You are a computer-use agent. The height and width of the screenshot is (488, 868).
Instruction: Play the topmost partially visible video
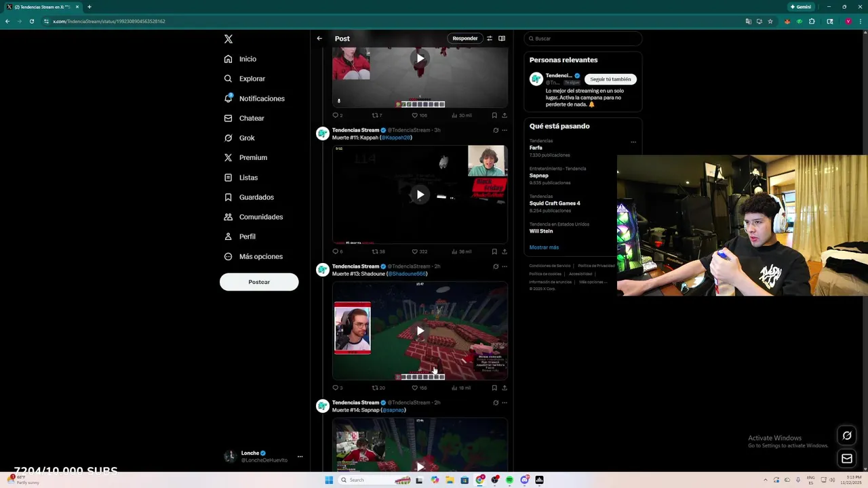click(420, 58)
